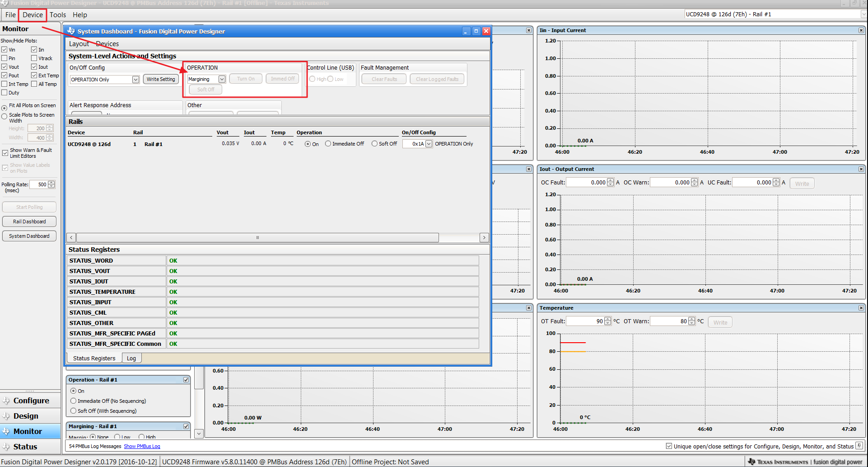Click the UC Fault stepper arrows
This screenshot has width=868, height=467.
(x=776, y=183)
